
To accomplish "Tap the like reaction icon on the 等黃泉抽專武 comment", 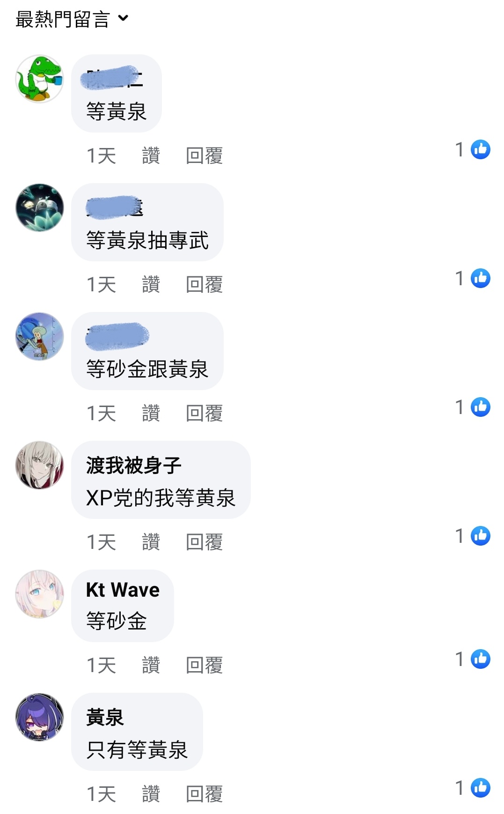I will coord(480,278).
